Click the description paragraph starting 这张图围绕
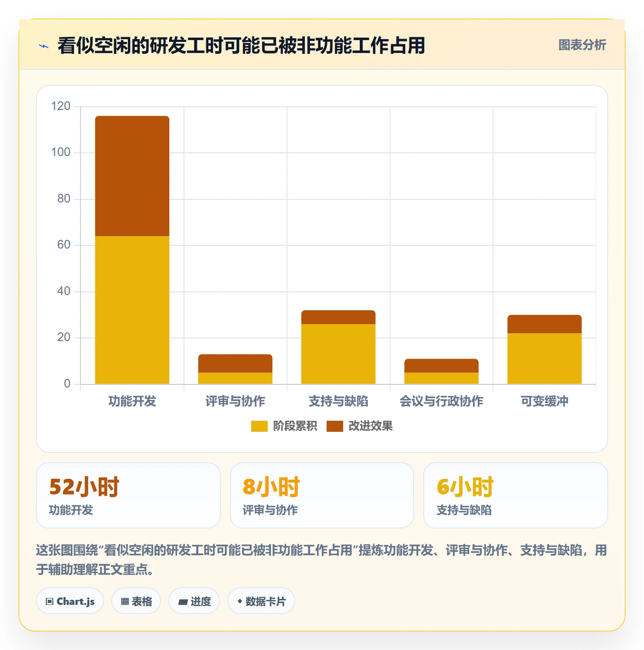The height and width of the screenshot is (650, 644). coord(322,560)
